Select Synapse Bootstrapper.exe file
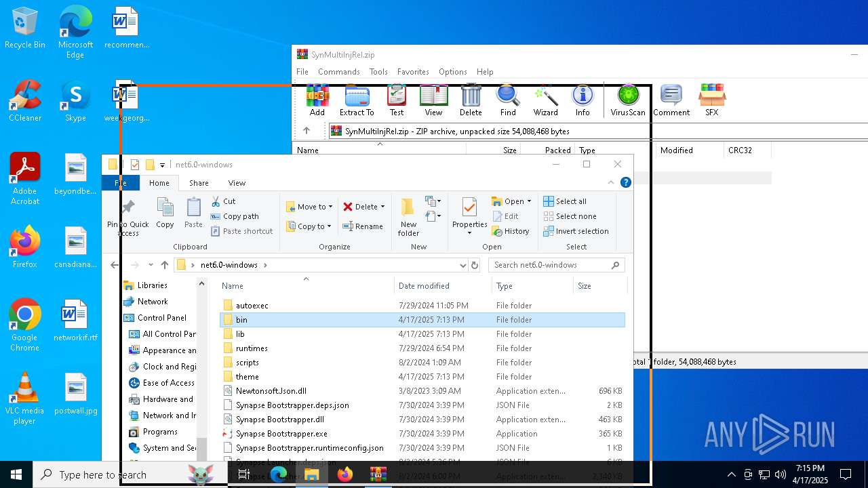Image resolution: width=868 pixels, height=488 pixels. tap(422, 434)
